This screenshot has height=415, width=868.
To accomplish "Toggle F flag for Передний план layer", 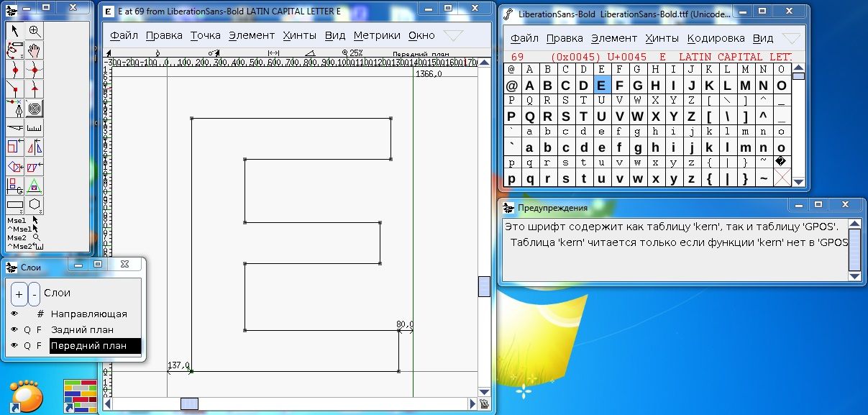I will [x=40, y=345].
